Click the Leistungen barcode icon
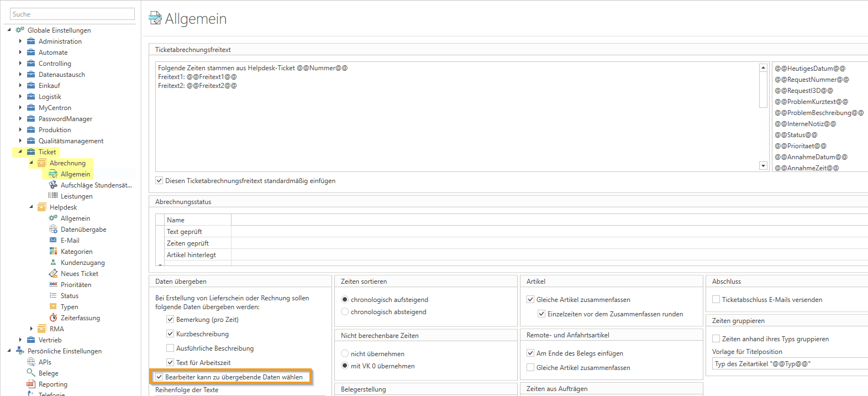This screenshot has height=396, width=868. click(x=53, y=196)
